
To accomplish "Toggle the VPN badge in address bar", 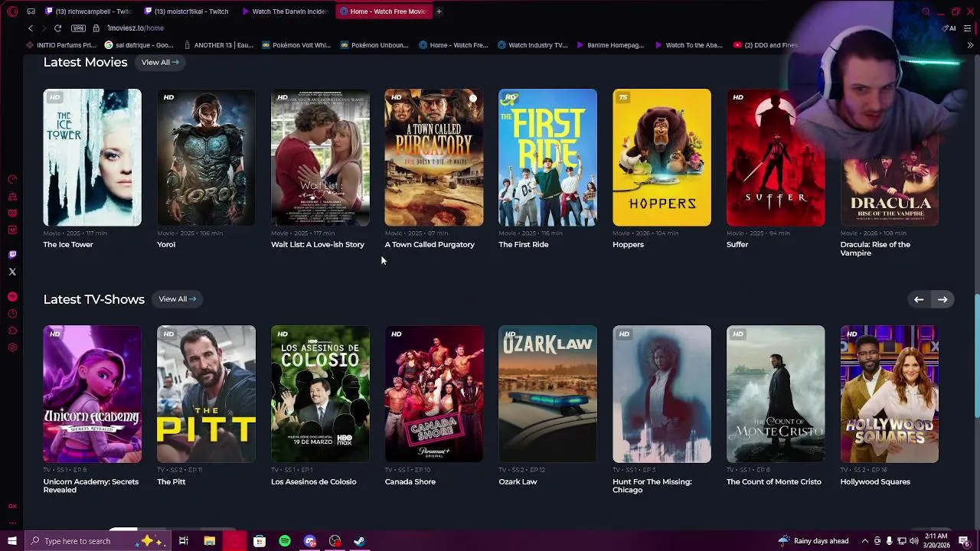I will coord(78,28).
